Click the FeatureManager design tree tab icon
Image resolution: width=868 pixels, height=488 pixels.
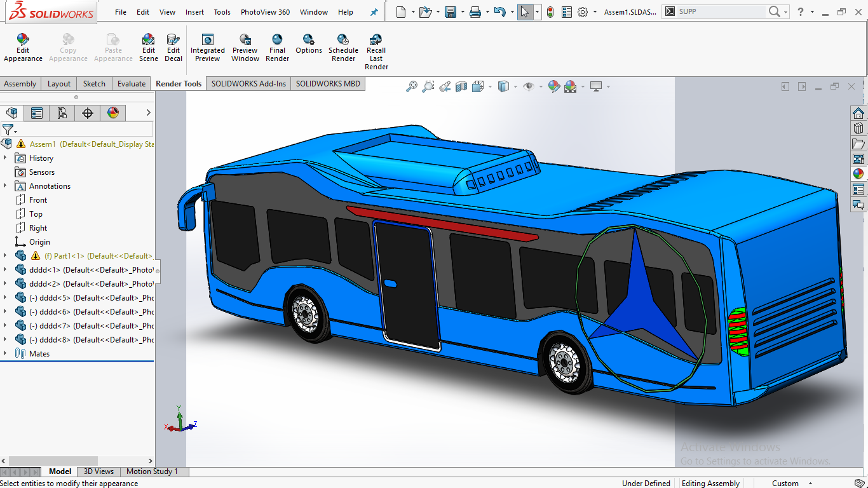click(12, 113)
